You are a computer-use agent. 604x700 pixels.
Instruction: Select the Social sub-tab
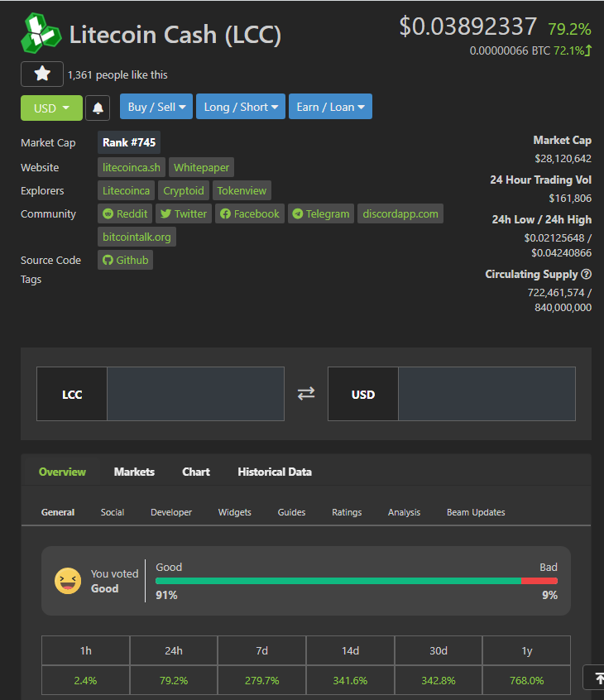(x=113, y=512)
